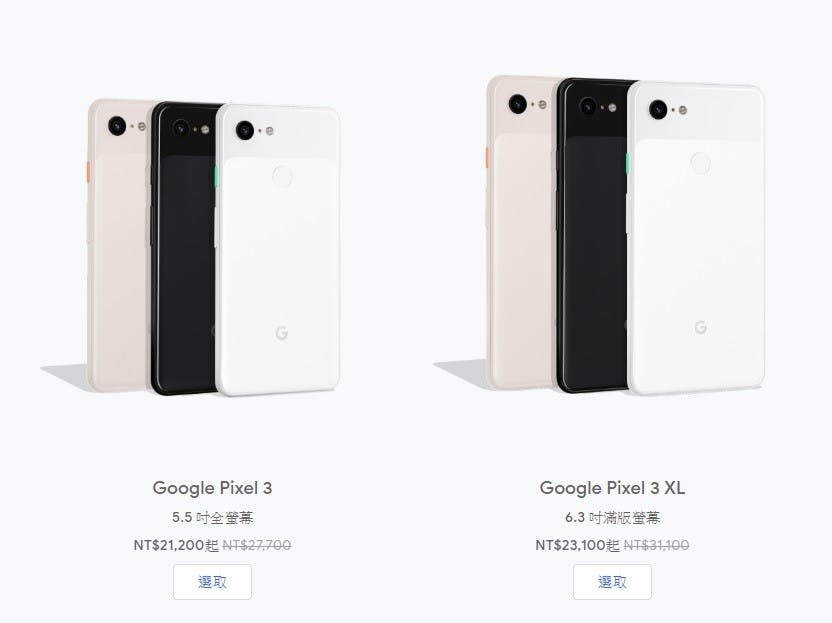Select the 選取 button under Google Pixel 3
The image size is (832, 623).
click(x=212, y=582)
